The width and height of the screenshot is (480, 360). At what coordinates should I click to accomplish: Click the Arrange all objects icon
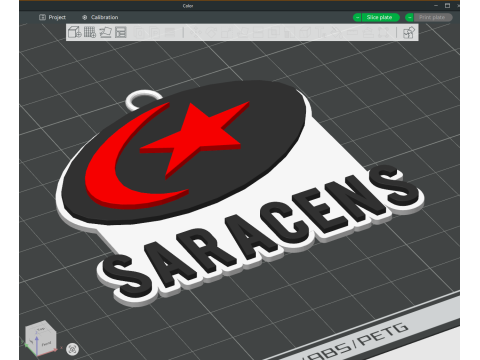[x=121, y=32]
